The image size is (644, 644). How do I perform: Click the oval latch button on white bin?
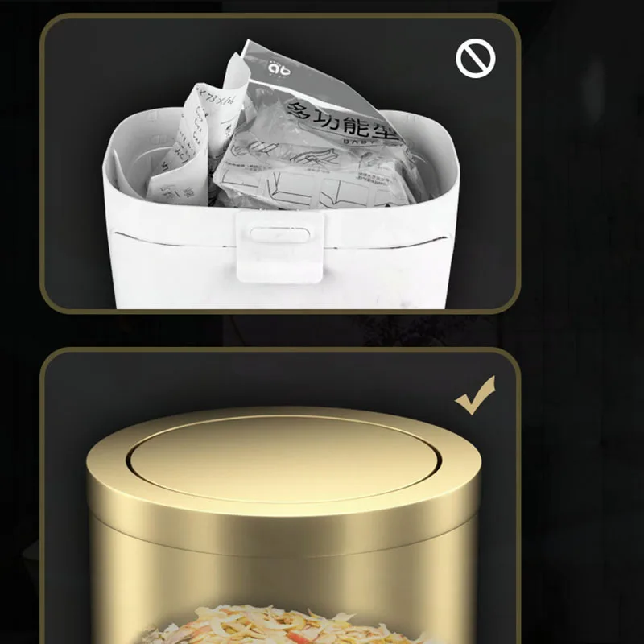[279, 234]
